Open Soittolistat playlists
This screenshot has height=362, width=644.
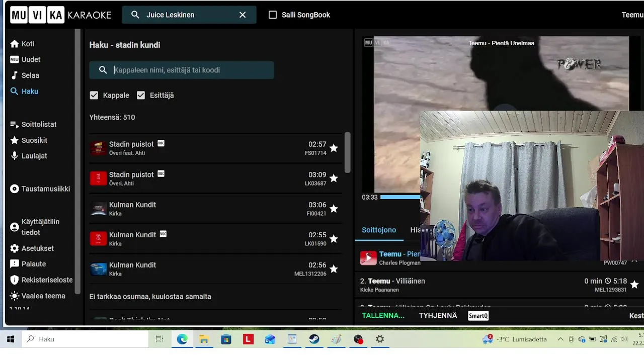point(33,124)
